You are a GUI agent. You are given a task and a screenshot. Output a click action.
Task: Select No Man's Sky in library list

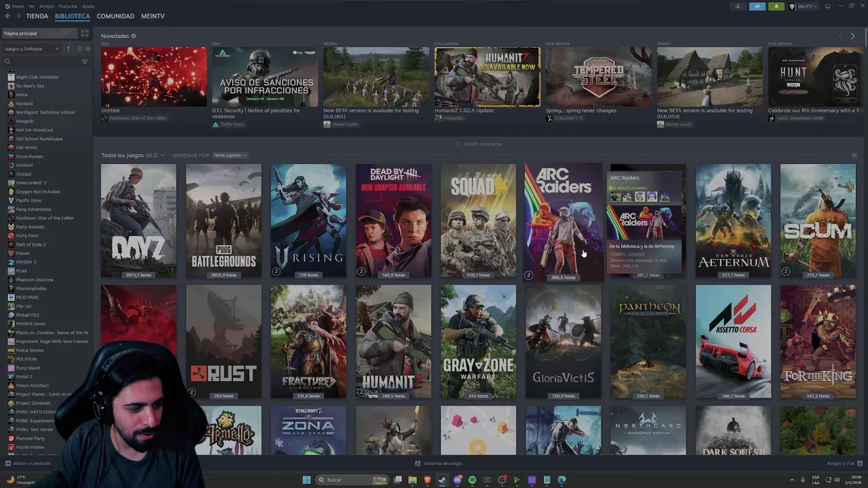(30, 86)
